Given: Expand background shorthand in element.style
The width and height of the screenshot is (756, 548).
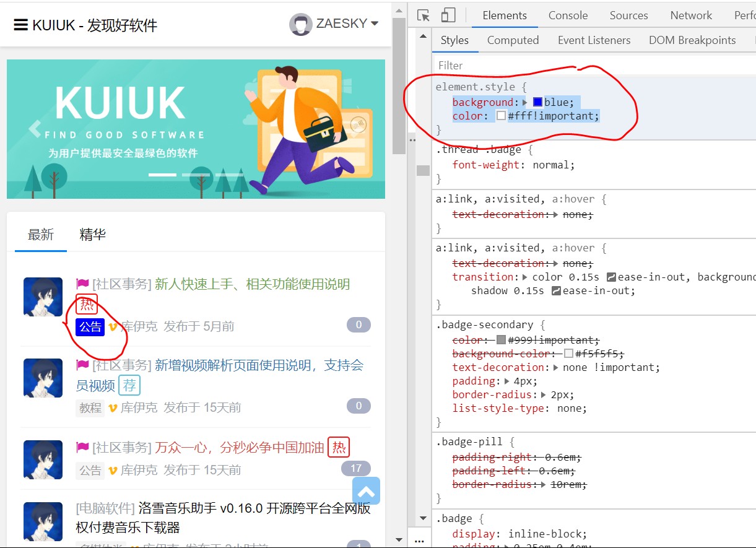Looking at the screenshot, I should click(526, 102).
